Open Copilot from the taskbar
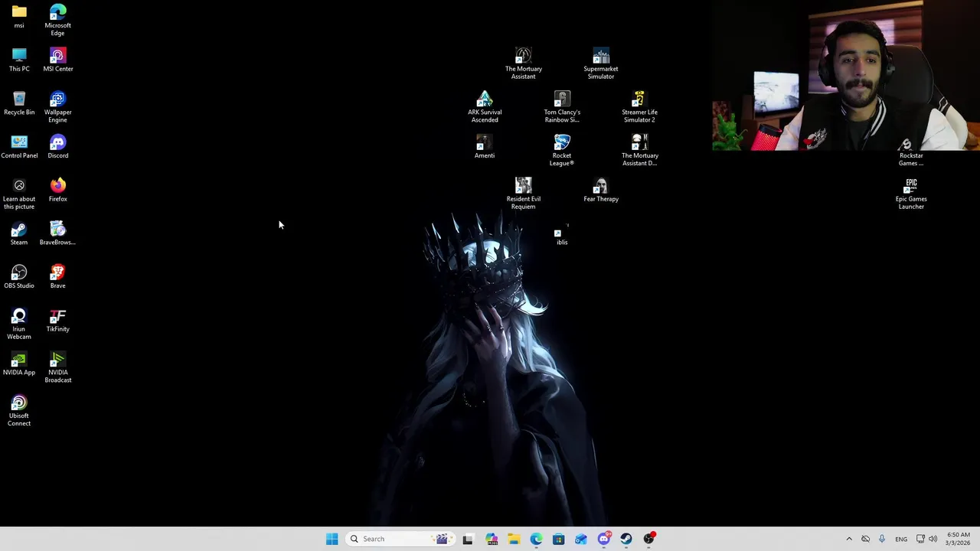980x551 pixels. click(x=491, y=539)
